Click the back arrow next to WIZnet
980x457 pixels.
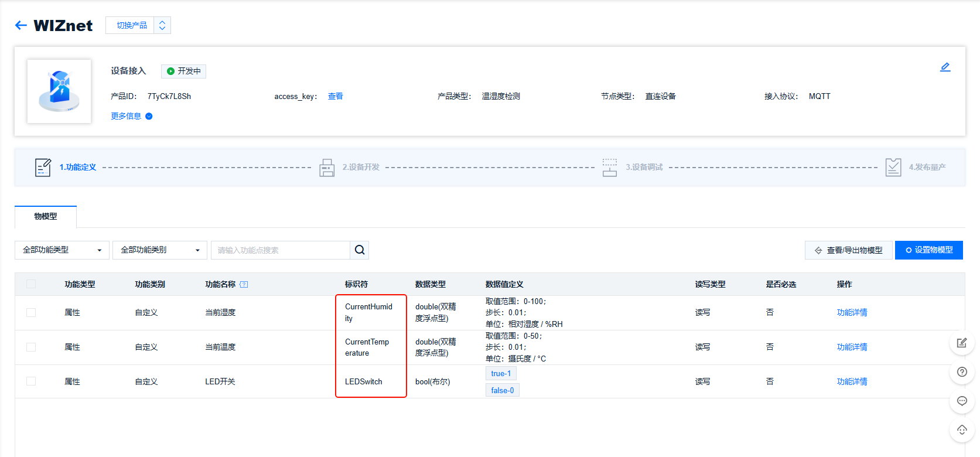click(21, 25)
